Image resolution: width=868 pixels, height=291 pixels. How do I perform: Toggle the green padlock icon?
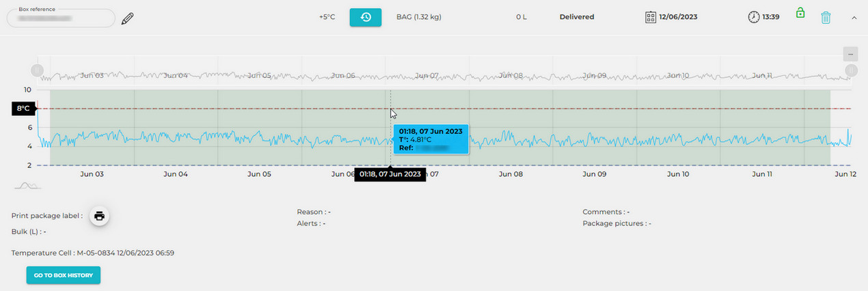tap(800, 13)
